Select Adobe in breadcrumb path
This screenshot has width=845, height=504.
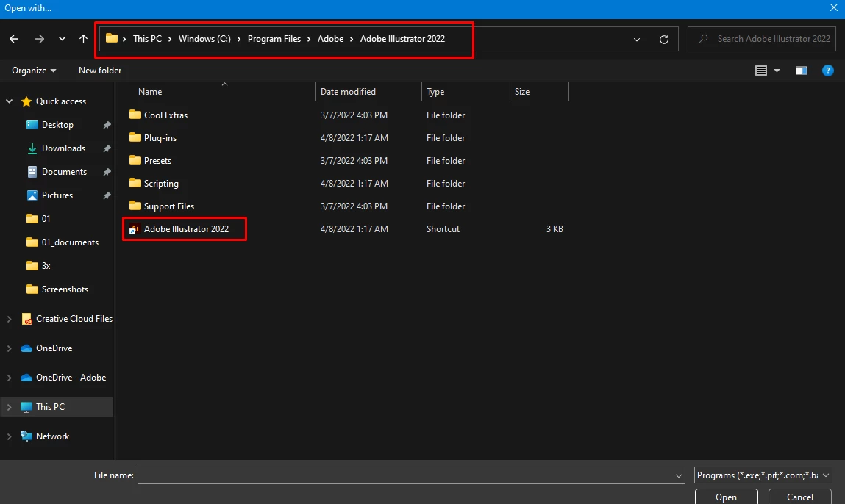(330, 39)
